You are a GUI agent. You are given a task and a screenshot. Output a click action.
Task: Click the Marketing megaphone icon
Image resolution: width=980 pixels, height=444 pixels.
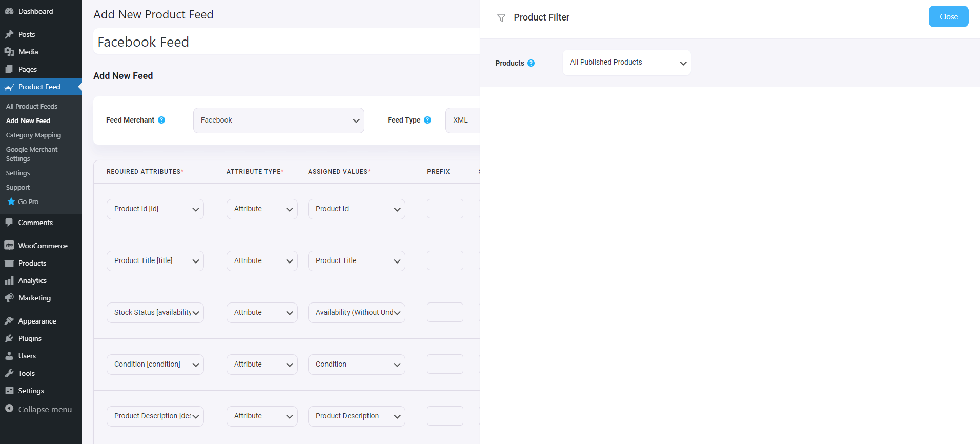tap(9, 298)
